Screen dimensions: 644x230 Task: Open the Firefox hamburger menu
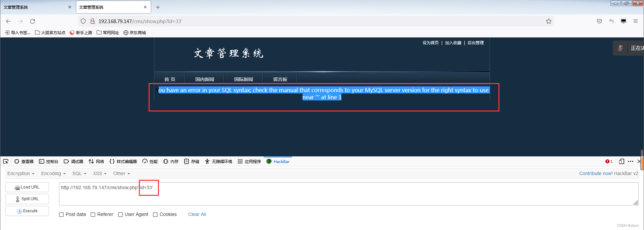636,21
